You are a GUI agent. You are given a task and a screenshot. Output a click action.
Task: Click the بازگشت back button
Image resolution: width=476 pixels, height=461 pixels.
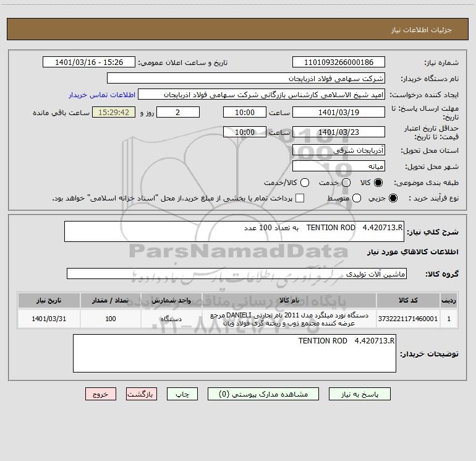coord(142,394)
